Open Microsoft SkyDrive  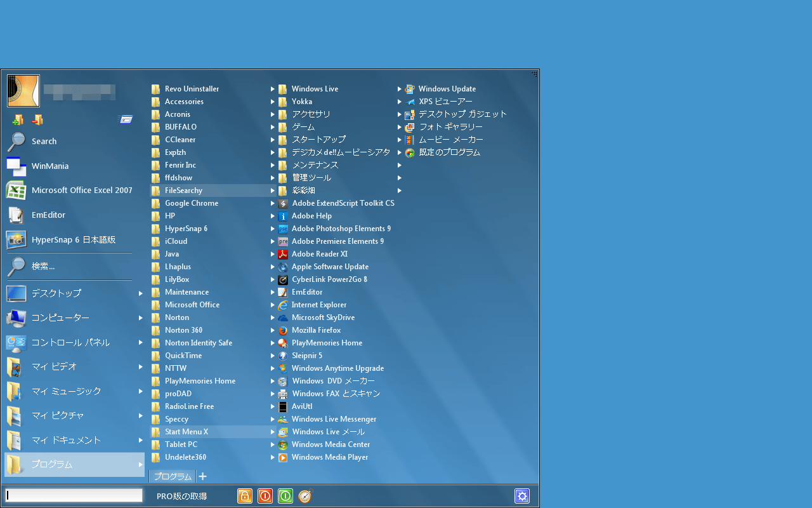pos(317,317)
